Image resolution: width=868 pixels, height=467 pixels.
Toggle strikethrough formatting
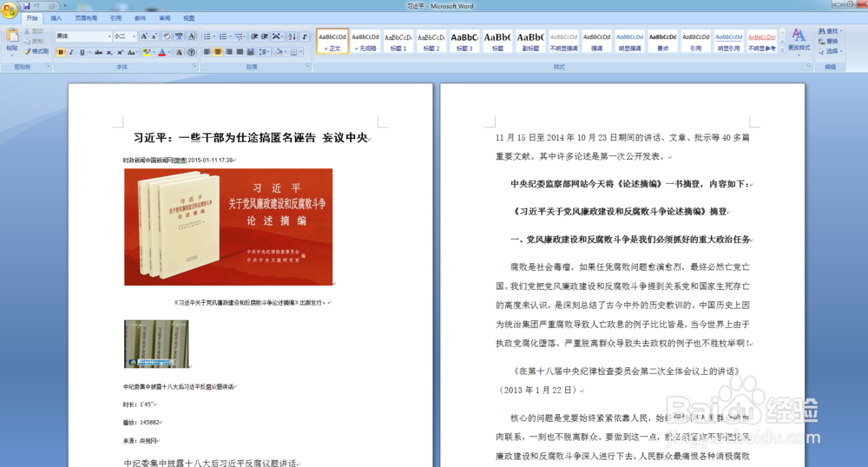(x=98, y=53)
